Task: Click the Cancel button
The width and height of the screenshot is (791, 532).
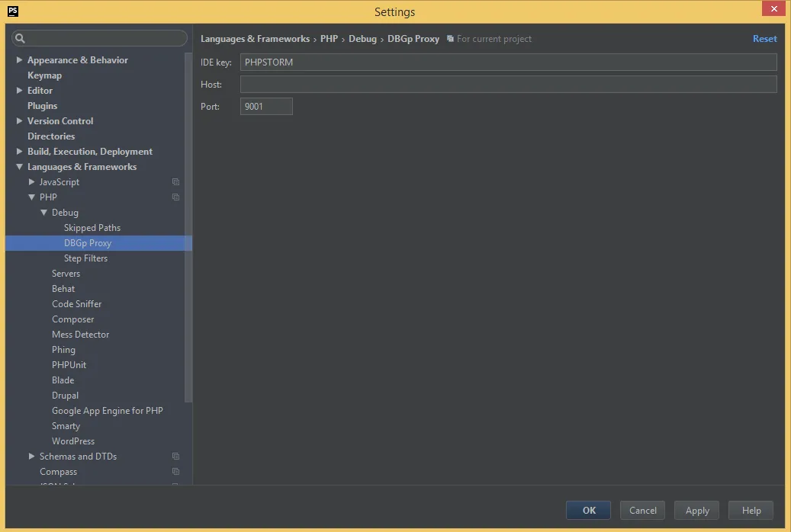Action: [643, 511]
